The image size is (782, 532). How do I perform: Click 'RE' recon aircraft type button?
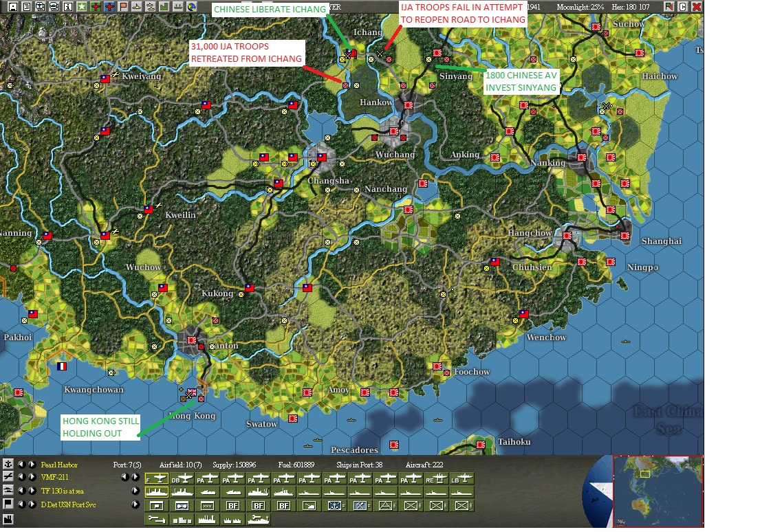click(x=436, y=479)
